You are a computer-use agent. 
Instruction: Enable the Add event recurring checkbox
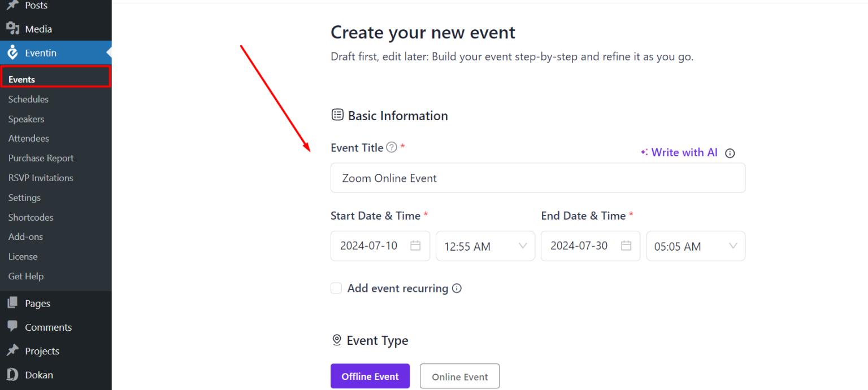pyautogui.click(x=336, y=288)
